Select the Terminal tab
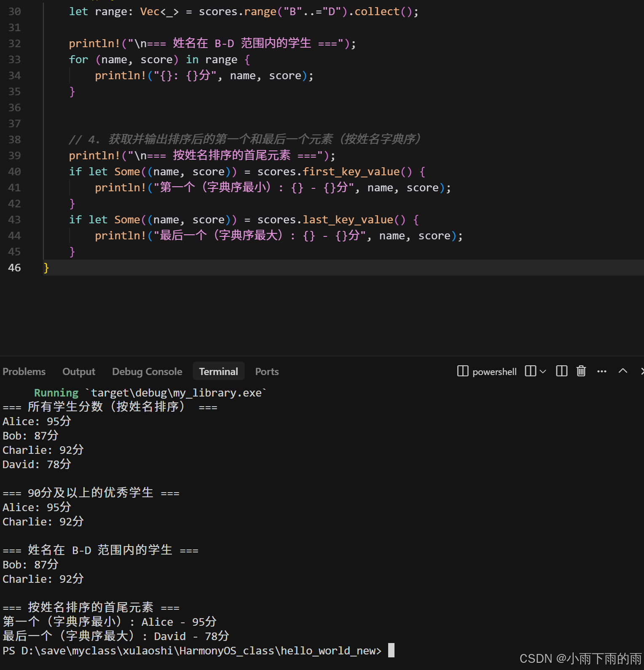This screenshot has width=644, height=670. pyautogui.click(x=218, y=371)
